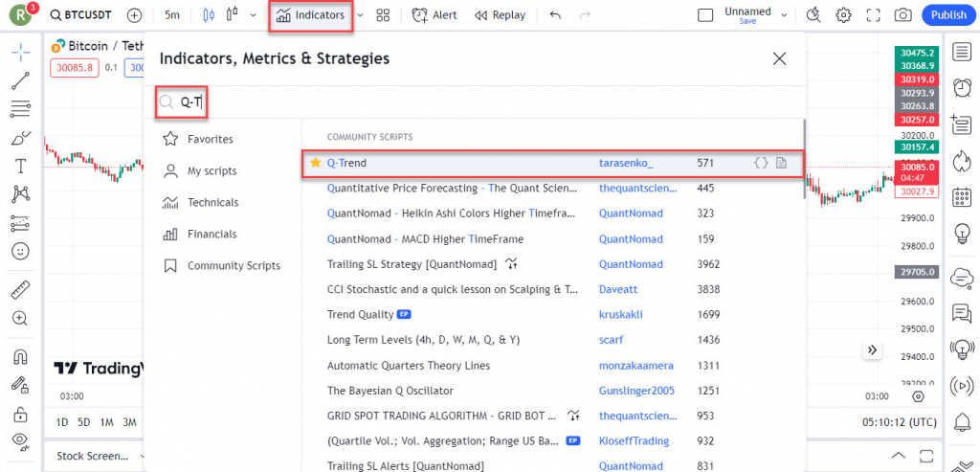The height and width of the screenshot is (472, 980).
Task: Publish the chart idea
Action: [948, 15]
